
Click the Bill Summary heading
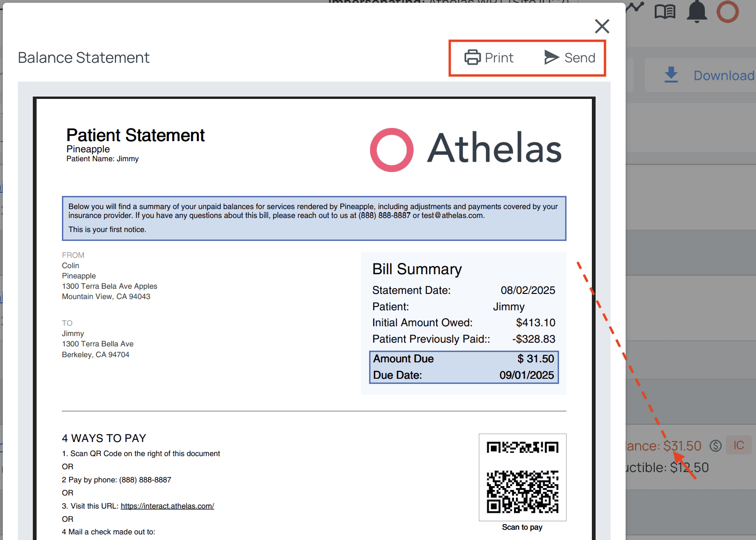[417, 269]
